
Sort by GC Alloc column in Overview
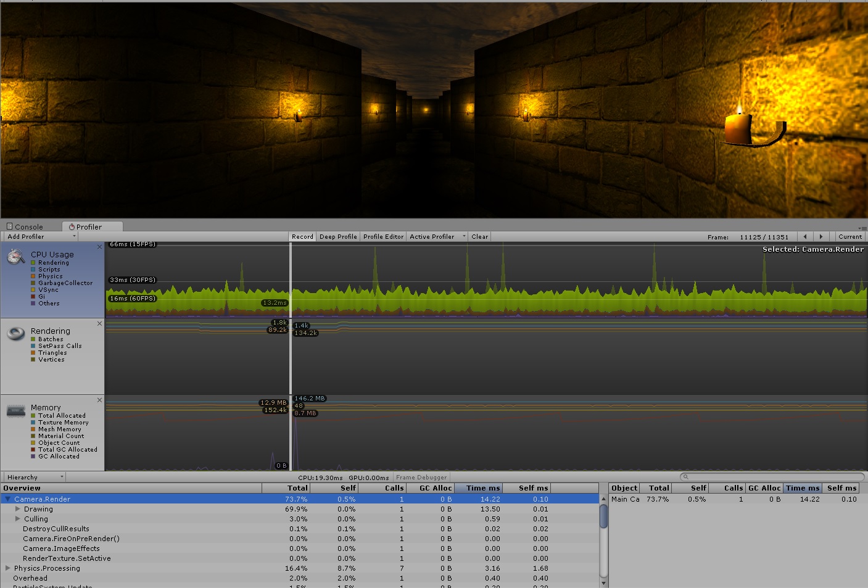click(x=430, y=488)
